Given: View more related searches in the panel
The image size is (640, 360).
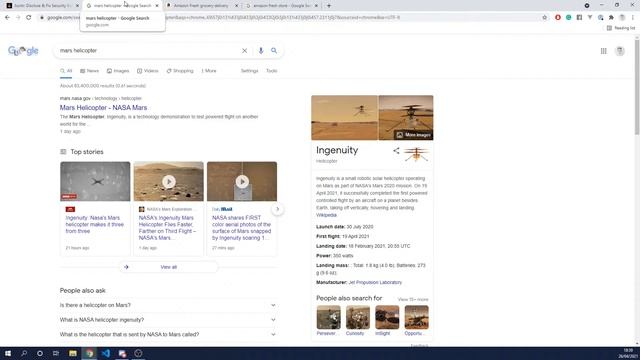Looking at the screenshot, I should (413, 300).
